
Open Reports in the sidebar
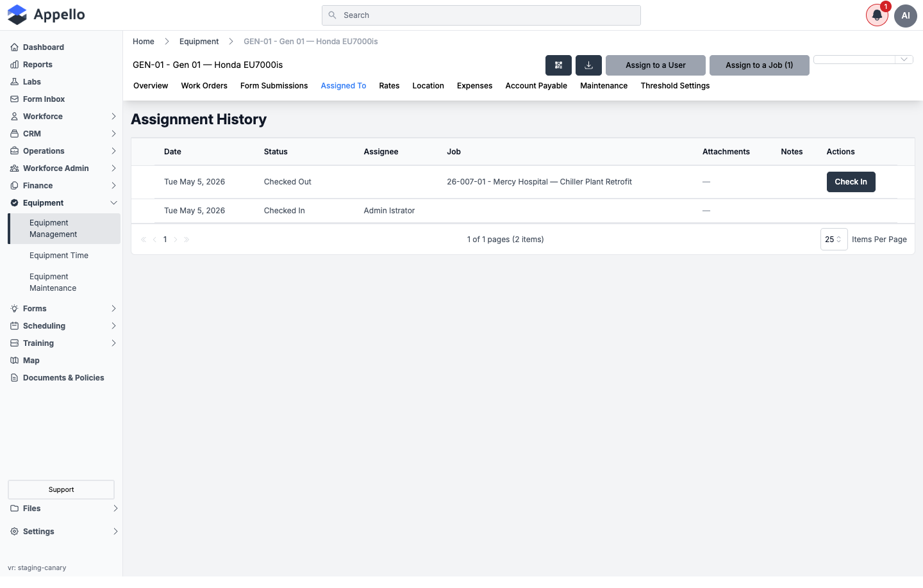[38, 65]
